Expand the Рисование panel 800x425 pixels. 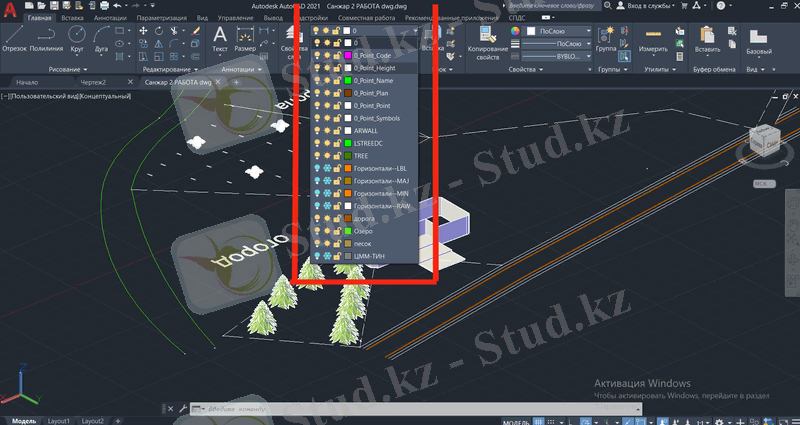coord(68,69)
